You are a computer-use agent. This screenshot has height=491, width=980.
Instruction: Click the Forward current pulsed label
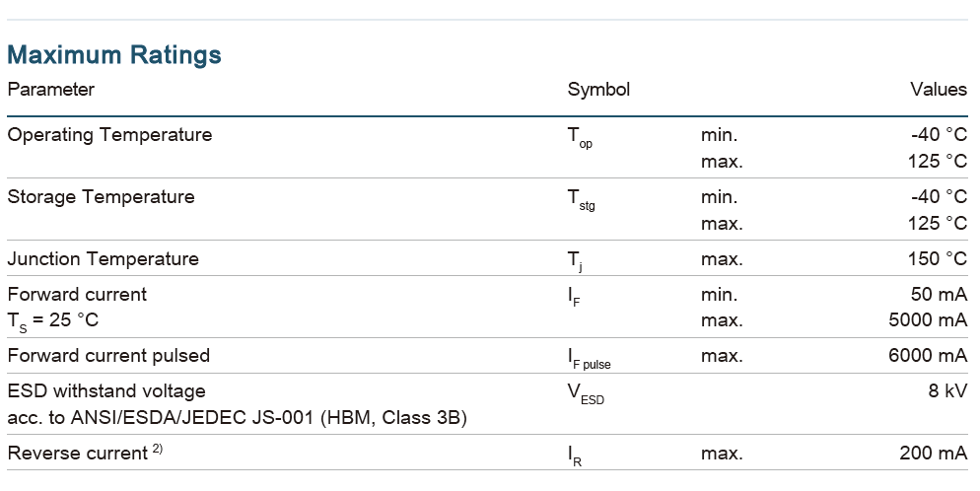tap(108, 355)
